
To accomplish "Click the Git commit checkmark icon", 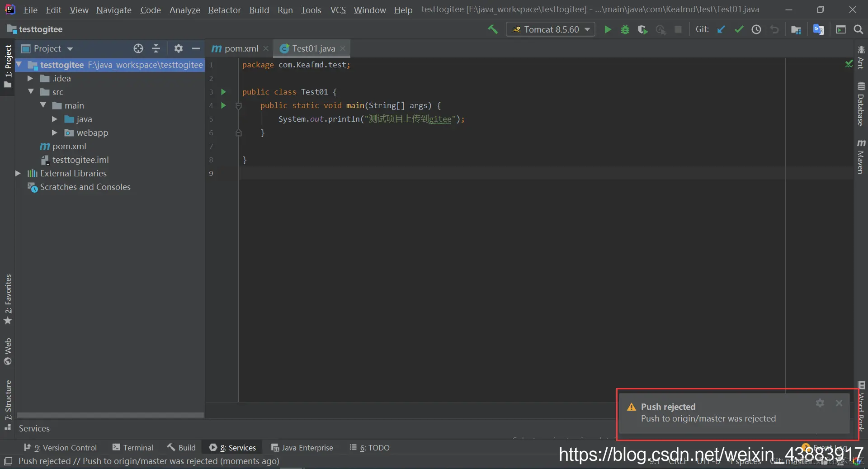I will tap(739, 29).
